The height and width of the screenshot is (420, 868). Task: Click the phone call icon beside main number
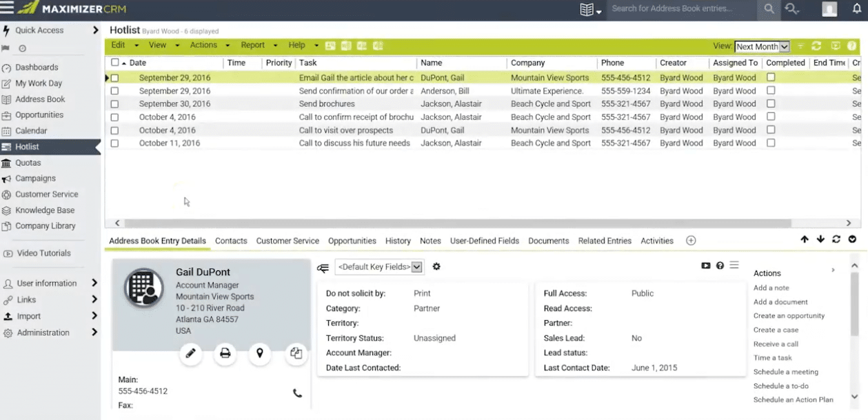pyautogui.click(x=297, y=393)
